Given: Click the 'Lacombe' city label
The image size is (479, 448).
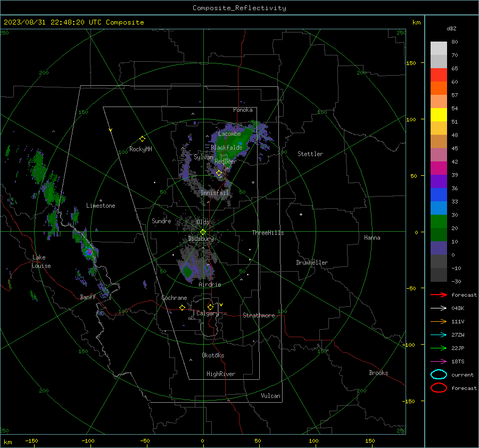Looking at the screenshot, I should [x=229, y=134].
